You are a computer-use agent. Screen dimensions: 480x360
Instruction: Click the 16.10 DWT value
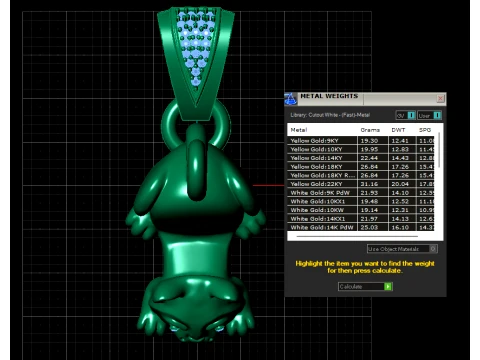pos(400,227)
